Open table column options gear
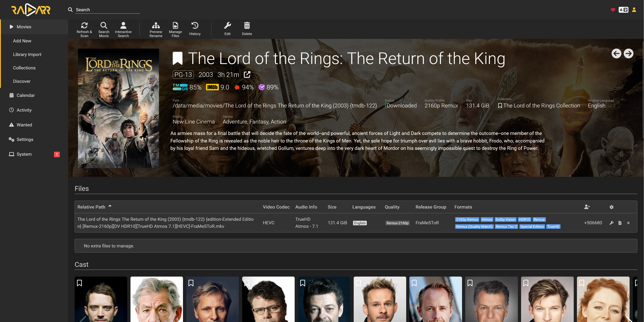This screenshot has height=322, width=644. click(611, 207)
